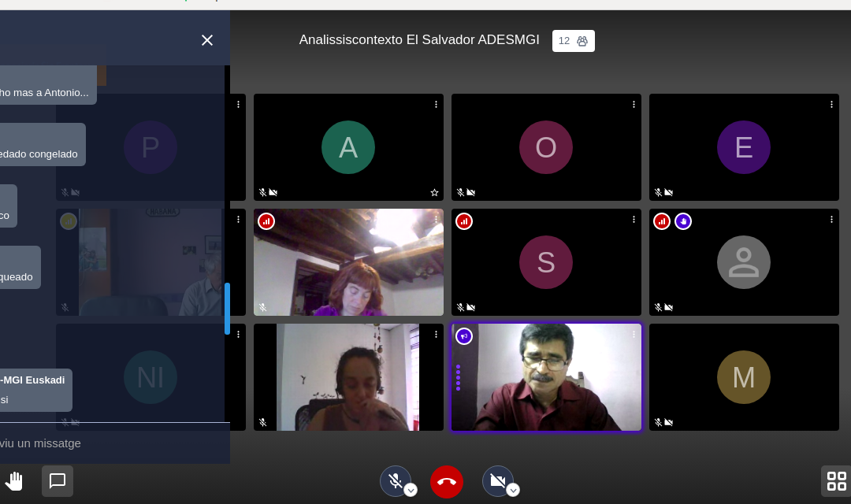Toggle the raise hand button

pos(13,481)
